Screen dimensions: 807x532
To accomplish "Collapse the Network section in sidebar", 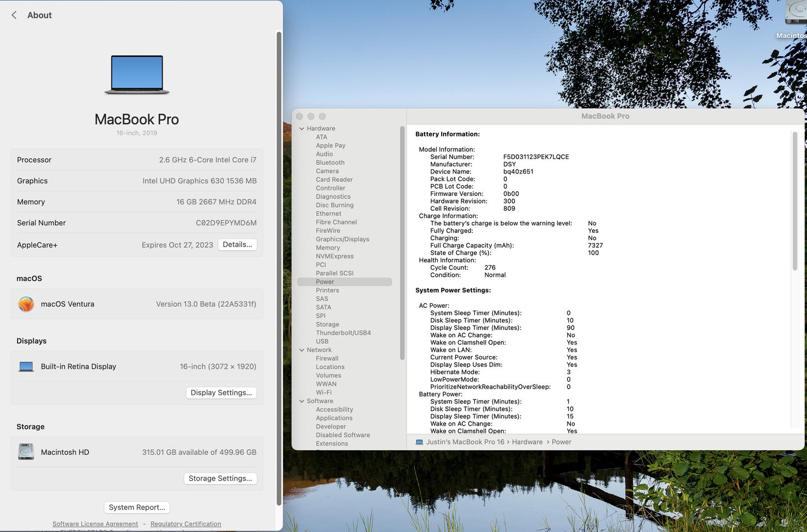I will tap(302, 350).
